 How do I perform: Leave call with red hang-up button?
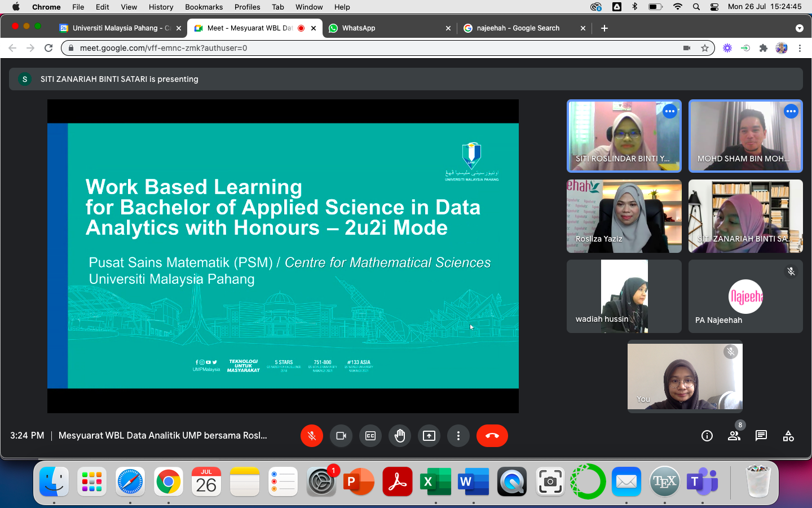[x=492, y=436]
